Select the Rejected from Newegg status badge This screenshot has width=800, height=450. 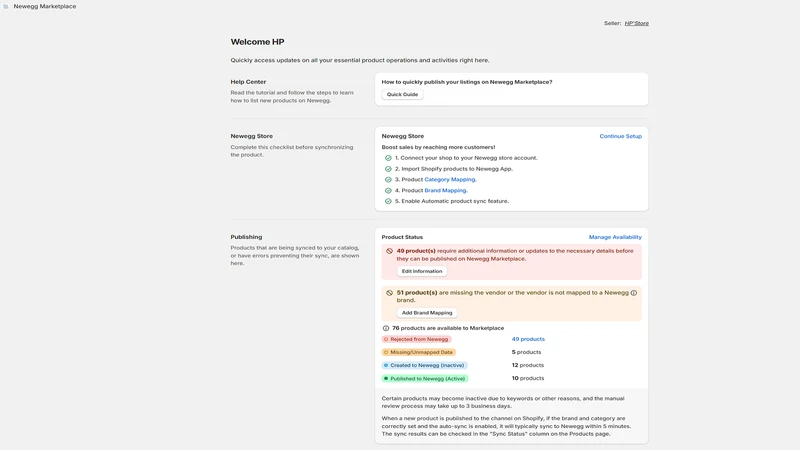click(x=416, y=339)
